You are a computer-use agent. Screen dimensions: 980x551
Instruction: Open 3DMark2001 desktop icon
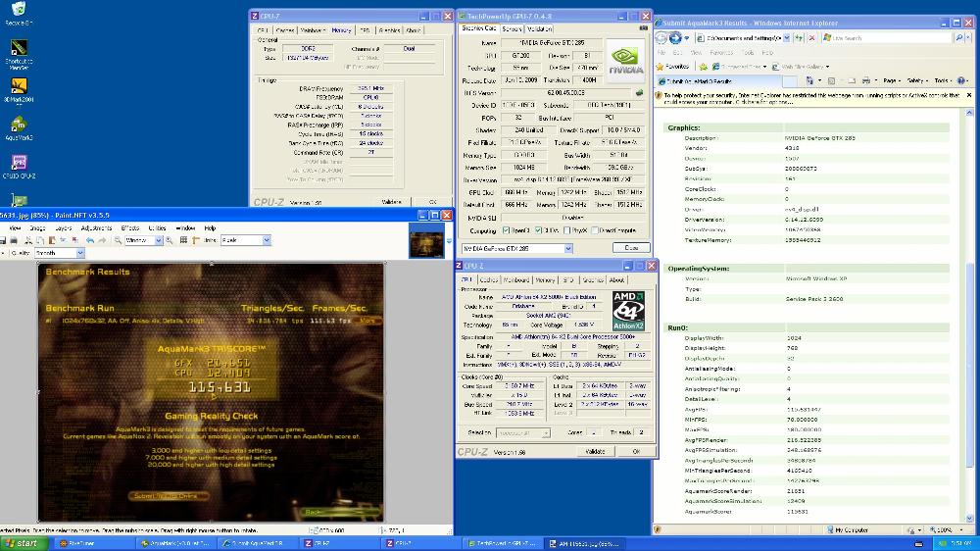tap(18, 89)
